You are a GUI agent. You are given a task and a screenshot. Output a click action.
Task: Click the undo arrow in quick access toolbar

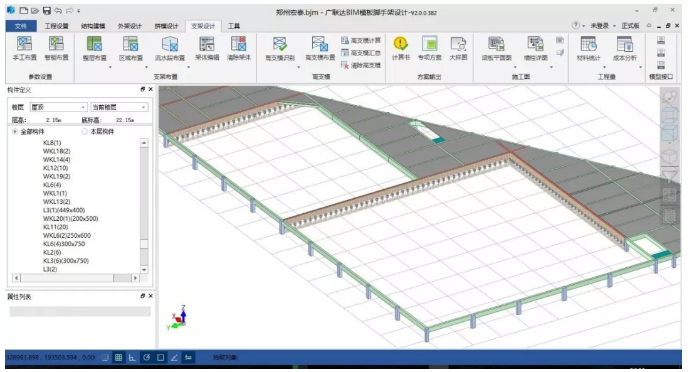point(58,10)
